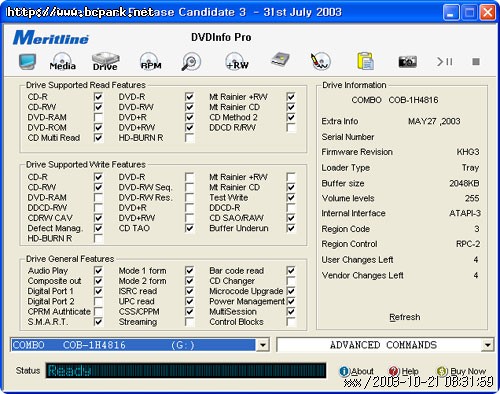500x394 pixels.
Task: Click the clipboard copy icon
Action: [x=365, y=61]
